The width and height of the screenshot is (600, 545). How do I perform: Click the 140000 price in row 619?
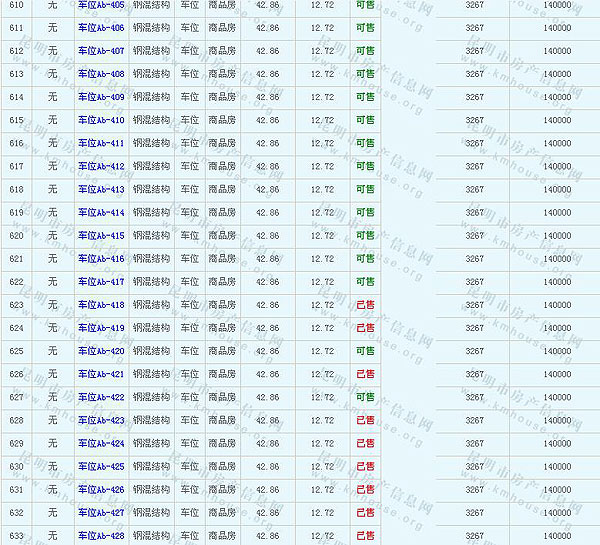(x=557, y=212)
